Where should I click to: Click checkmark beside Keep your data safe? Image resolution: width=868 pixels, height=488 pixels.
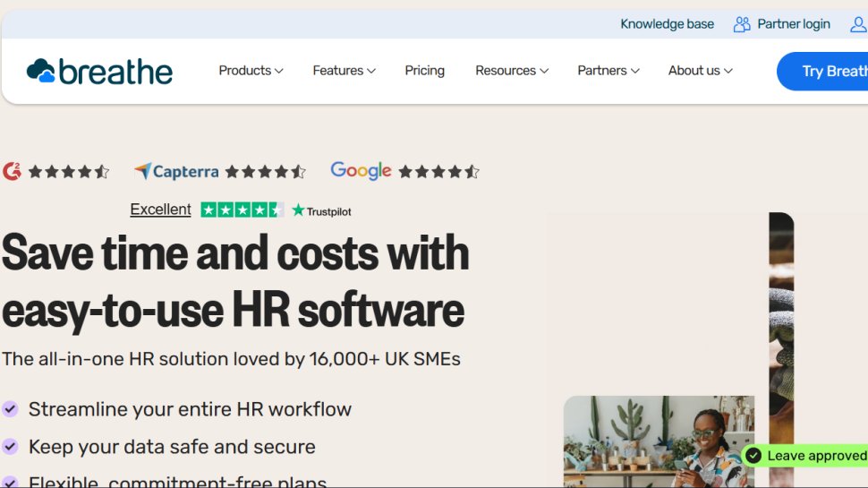(x=10, y=446)
